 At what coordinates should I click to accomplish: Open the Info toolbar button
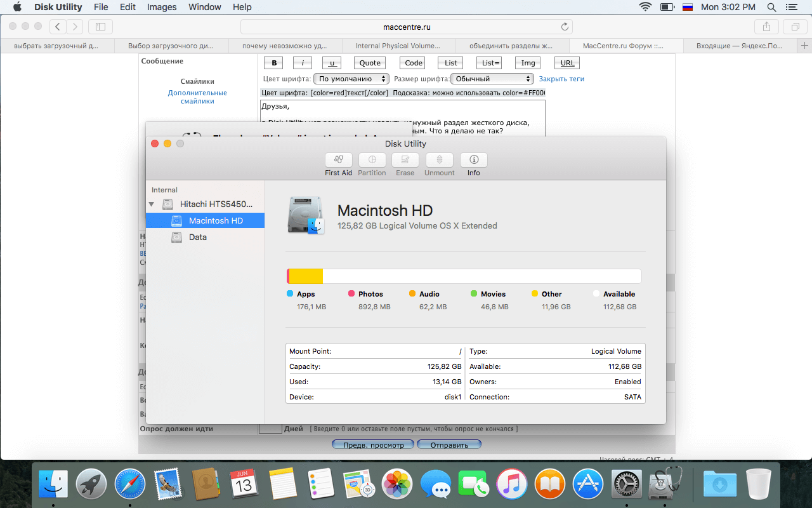(474, 160)
